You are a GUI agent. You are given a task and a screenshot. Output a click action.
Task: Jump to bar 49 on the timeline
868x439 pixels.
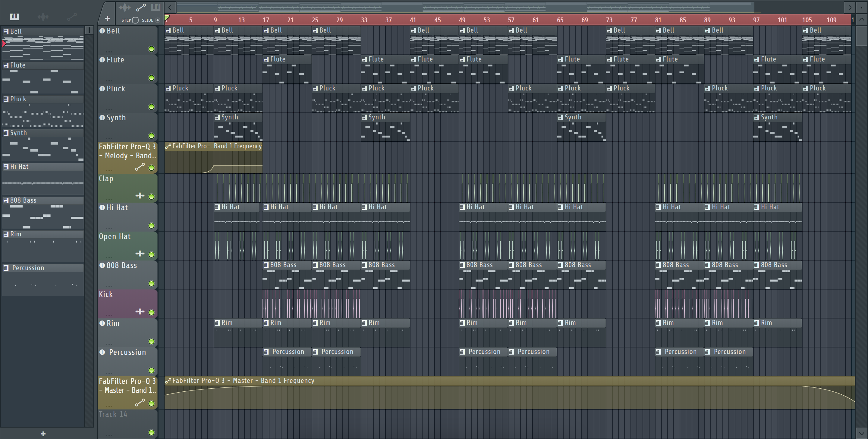coord(462,20)
